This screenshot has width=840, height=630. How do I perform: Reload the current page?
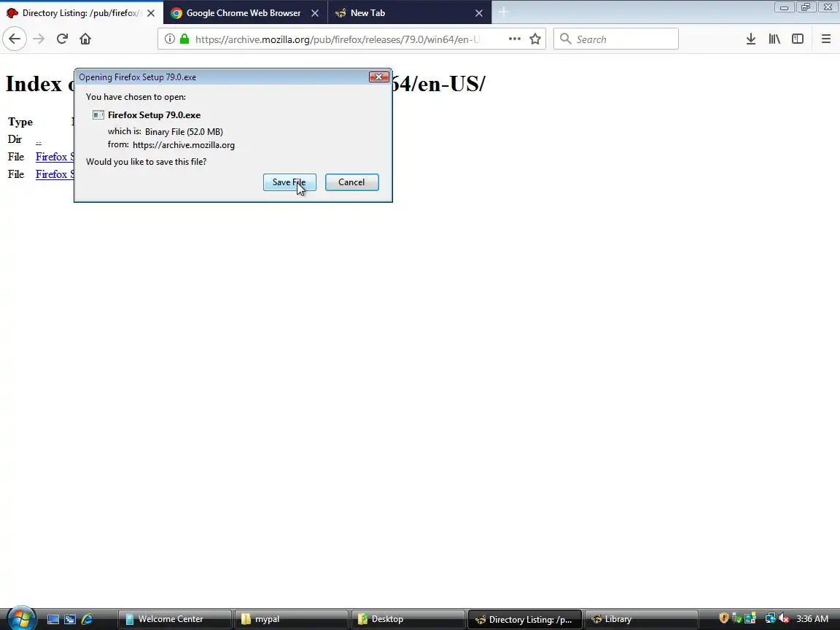point(62,39)
